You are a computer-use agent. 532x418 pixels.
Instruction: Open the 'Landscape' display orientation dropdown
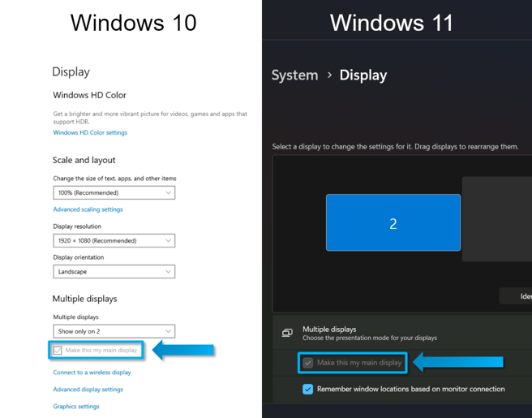pyautogui.click(x=114, y=272)
